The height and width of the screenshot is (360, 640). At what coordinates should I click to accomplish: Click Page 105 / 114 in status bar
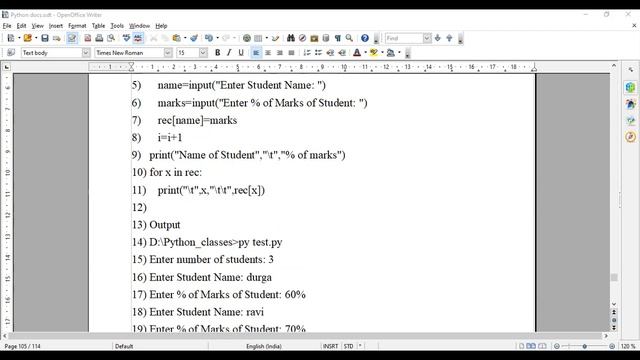click(22, 346)
